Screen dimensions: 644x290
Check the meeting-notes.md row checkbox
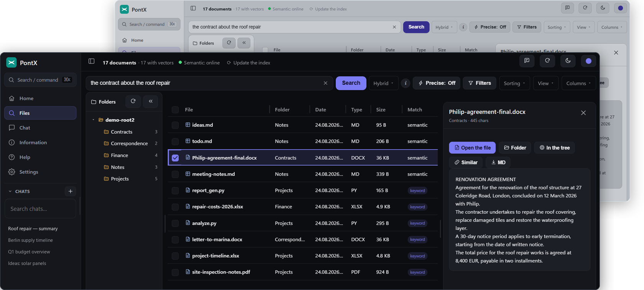(175, 174)
